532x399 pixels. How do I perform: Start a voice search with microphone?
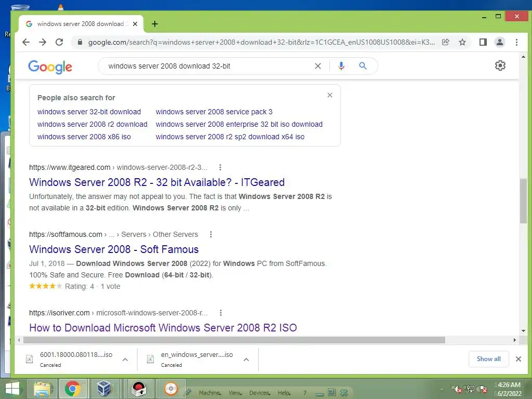coord(341,66)
